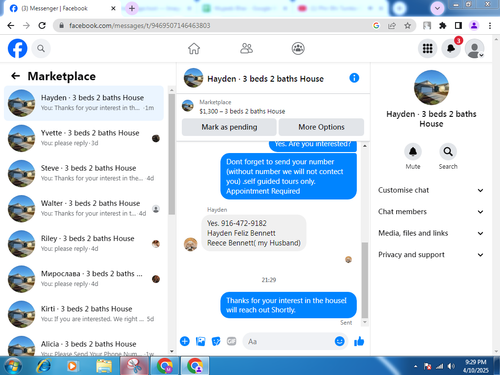Open conversation information blue icon
Viewport: 500px width, 375px height.
coord(354,78)
